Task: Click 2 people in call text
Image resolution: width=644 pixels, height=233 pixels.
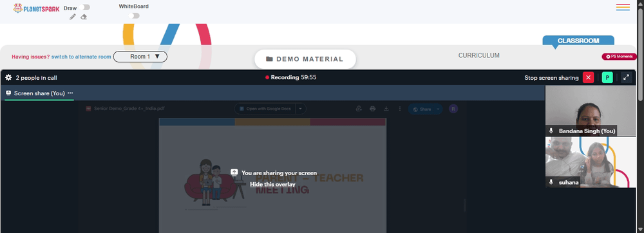Action: click(36, 77)
